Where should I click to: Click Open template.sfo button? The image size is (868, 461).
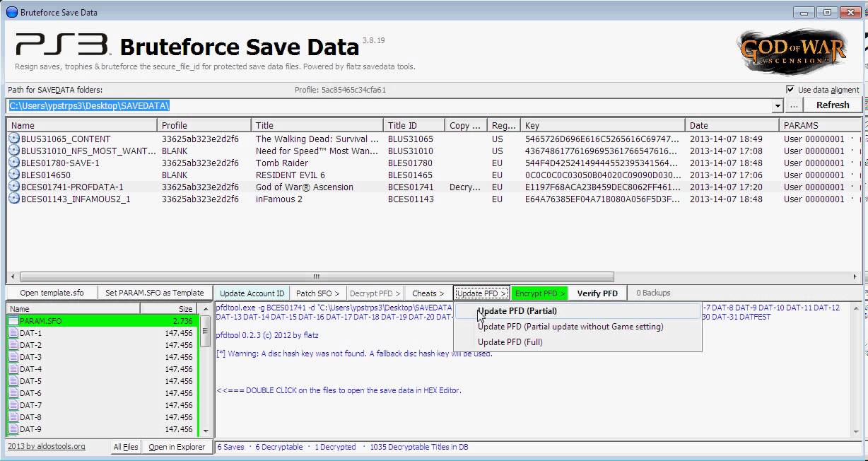coord(52,293)
